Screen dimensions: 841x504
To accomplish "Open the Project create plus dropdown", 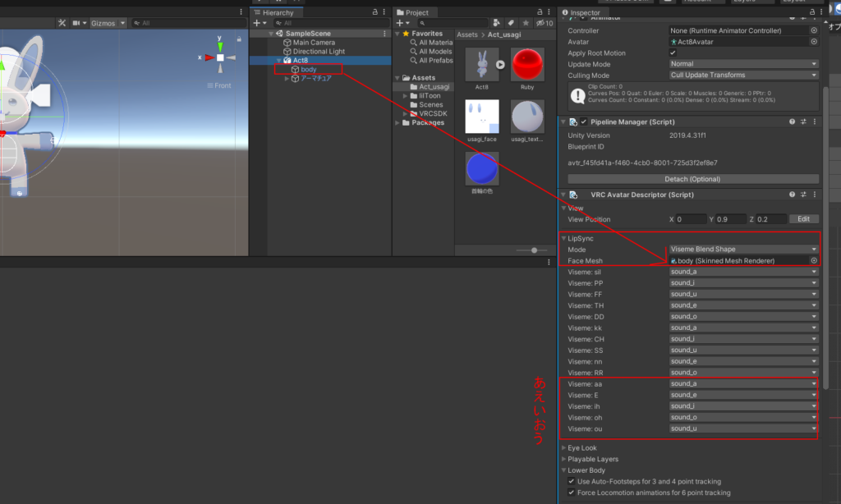I will [x=402, y=23].
